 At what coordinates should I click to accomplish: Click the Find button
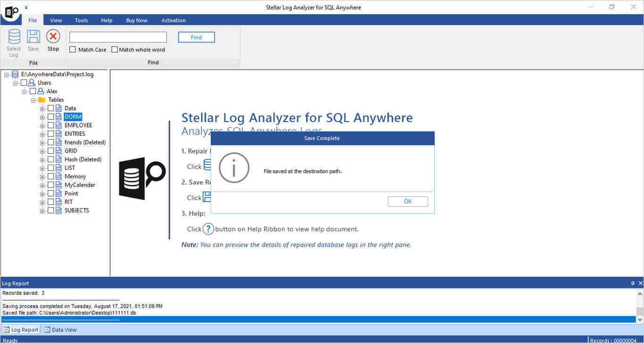[197, 37]
